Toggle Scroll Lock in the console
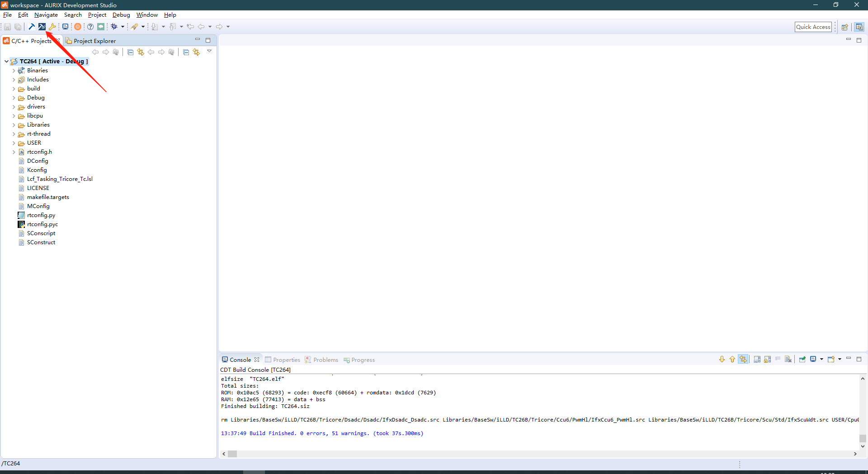The width and height of the screenshot is (868, 474). tap(767, 360)
